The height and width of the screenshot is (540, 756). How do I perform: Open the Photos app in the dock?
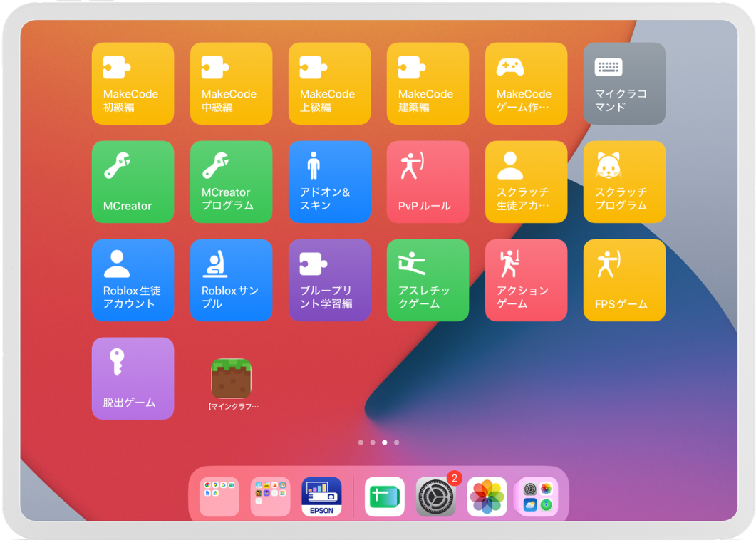[487, 497]
